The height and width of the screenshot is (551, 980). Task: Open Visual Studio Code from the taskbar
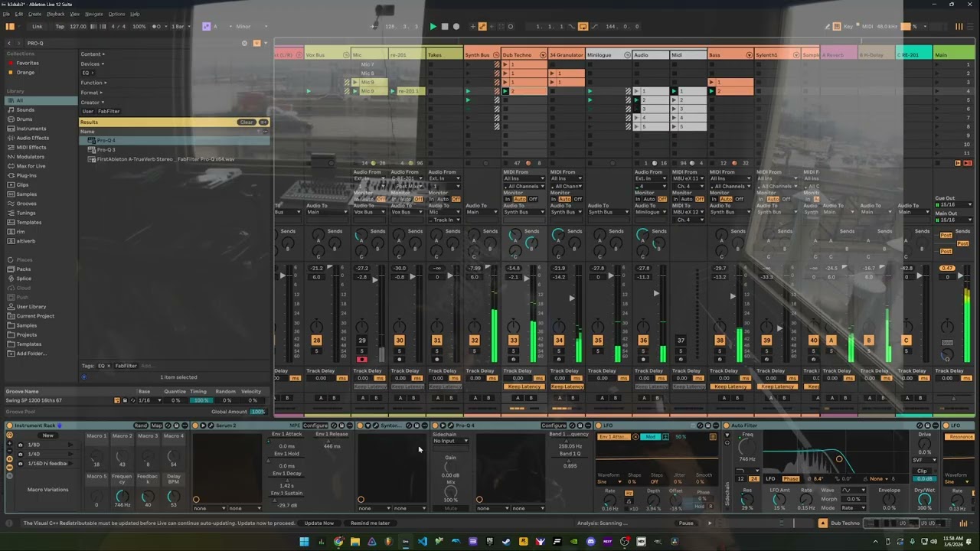423,542
